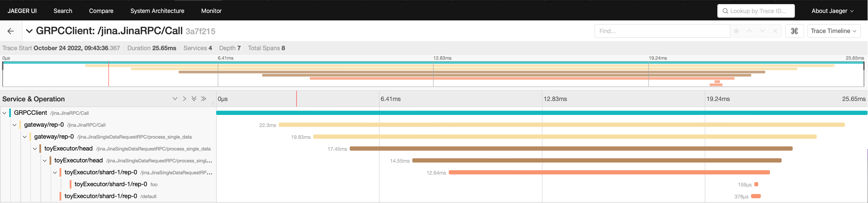This screenshot has height=203, width=868.
Task: Collapse GRPCClient root span row
Action: pos(4,113)
